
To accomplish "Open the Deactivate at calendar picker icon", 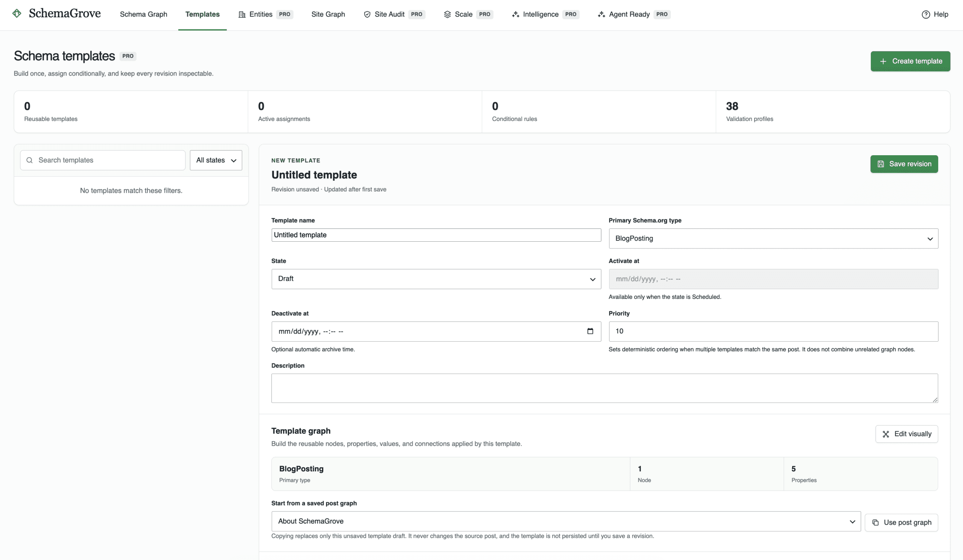I will point(590,331).
